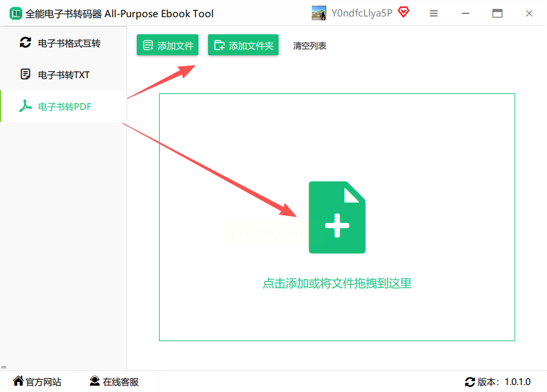Screen dimensions: 547x392
Task: Clear list with 清空列表
Action: 309,46
